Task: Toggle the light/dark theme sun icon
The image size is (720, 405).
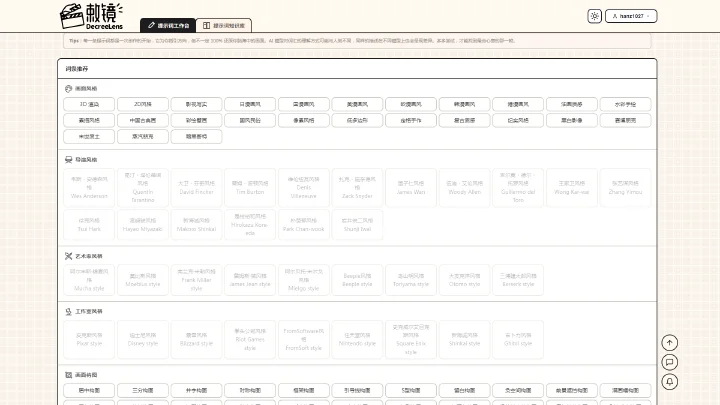Action: [x=595, y=16]
